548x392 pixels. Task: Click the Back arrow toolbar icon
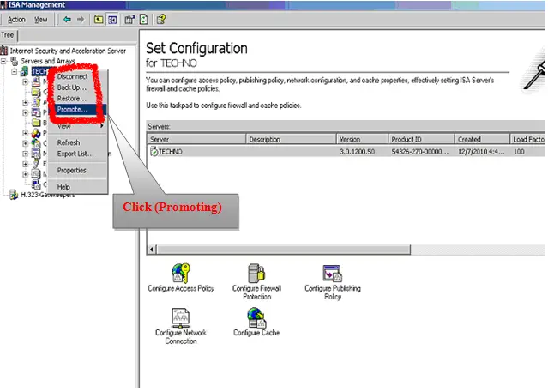click(67, 19)
